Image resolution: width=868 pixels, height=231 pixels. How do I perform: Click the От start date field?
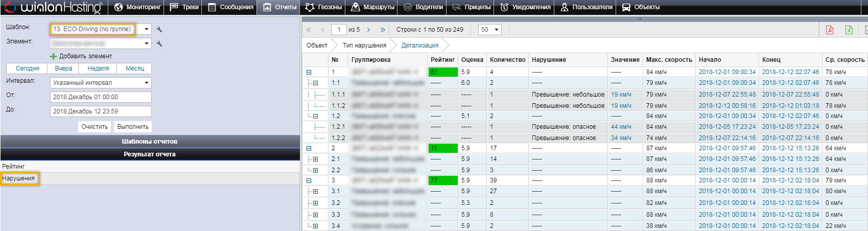(101, 97)
